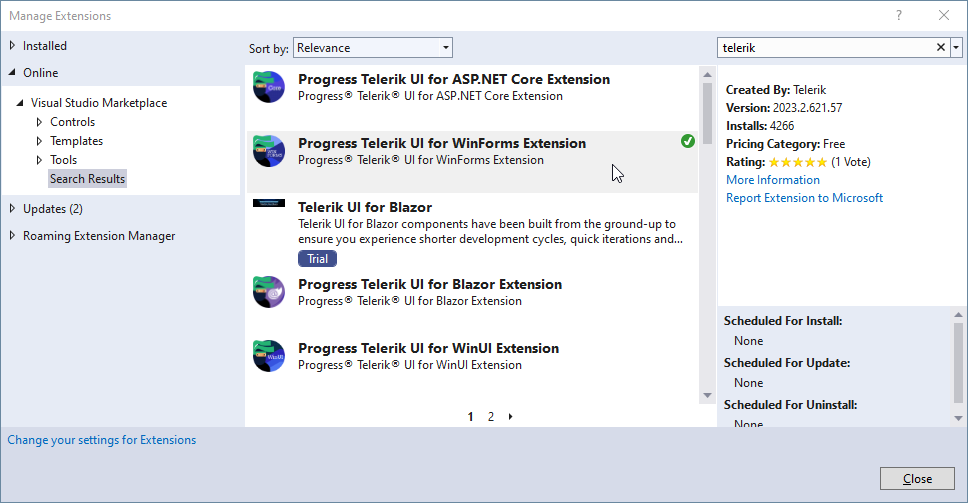Expand the Installed category
The image size is (968, 503).
click(12, 46)
